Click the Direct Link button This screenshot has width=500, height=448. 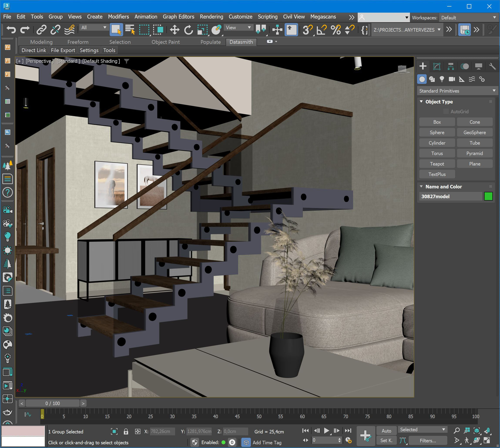(x=34, y=50)
